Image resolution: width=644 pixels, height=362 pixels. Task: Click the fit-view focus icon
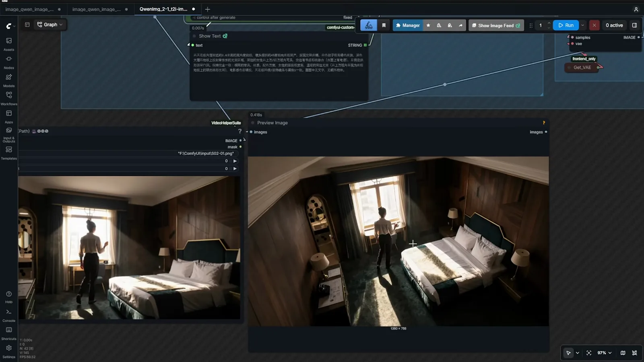point(589,353)
